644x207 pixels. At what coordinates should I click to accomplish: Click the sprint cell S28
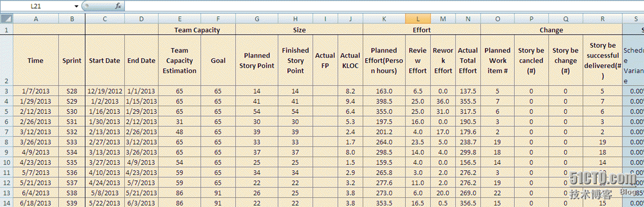[72, 92]
